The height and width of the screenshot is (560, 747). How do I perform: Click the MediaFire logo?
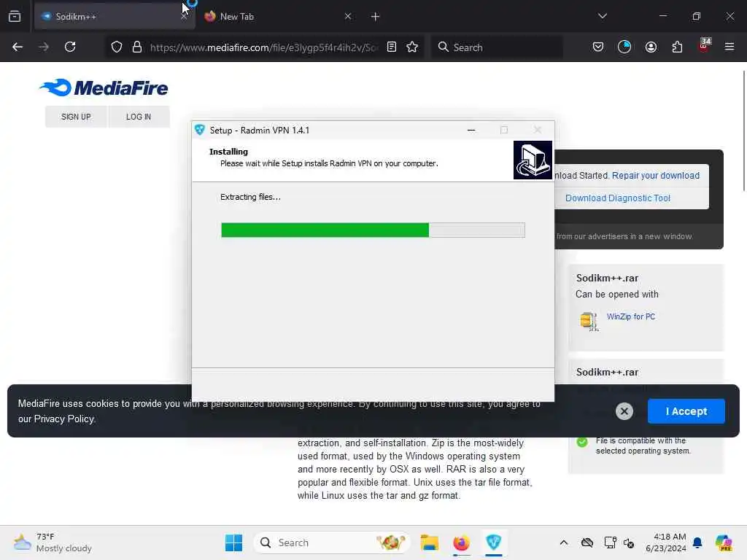pos(104,87)
